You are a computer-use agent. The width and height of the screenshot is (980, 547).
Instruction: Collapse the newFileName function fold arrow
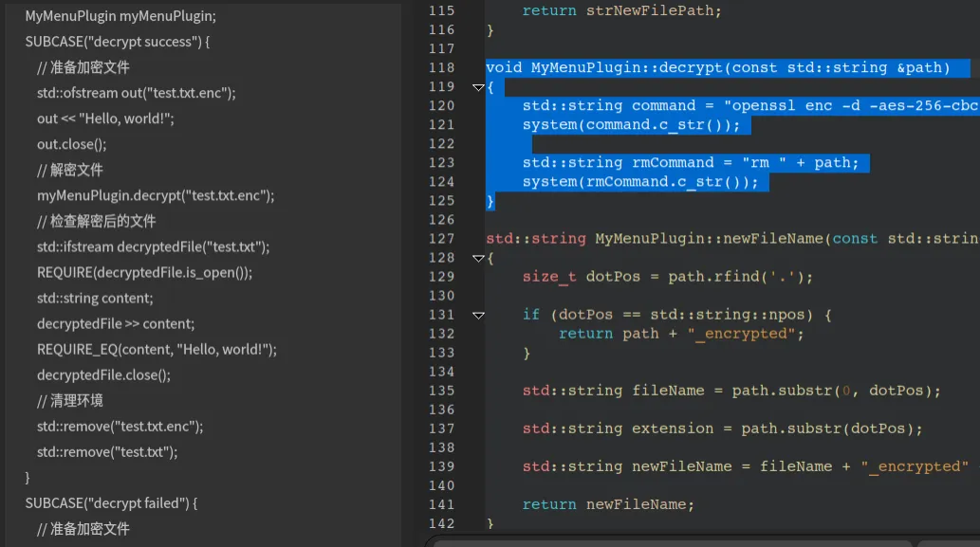(x=478, y=258)
